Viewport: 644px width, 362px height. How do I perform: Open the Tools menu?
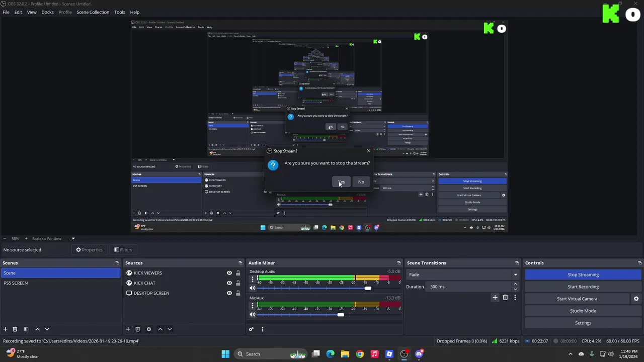pyautogui.click(x=120, y=12)
